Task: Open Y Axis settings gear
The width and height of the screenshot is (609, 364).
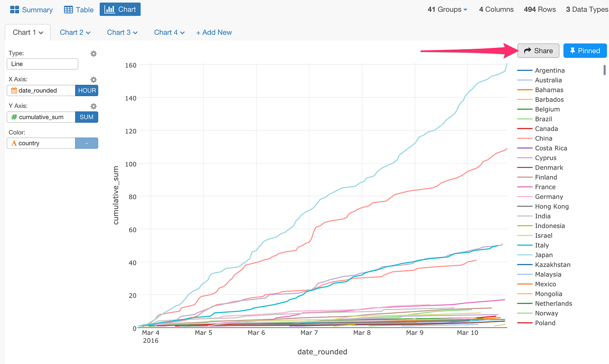Action: click(93, 106)
